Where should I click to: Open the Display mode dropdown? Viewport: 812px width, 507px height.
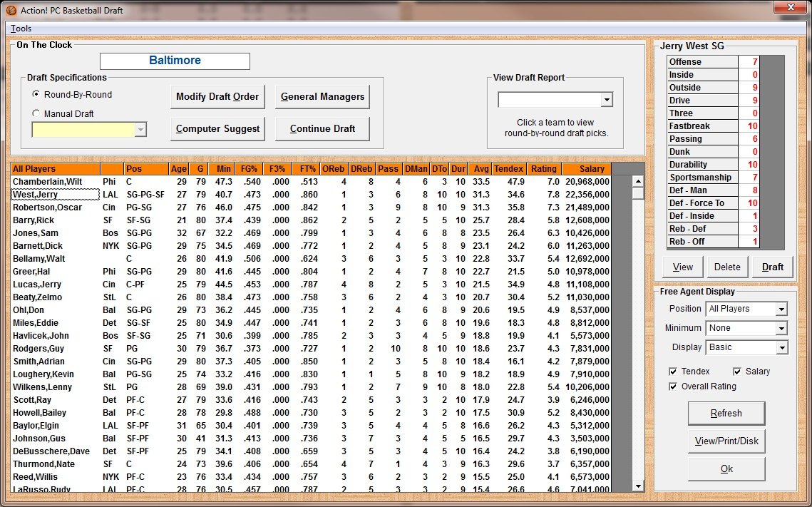781,348
